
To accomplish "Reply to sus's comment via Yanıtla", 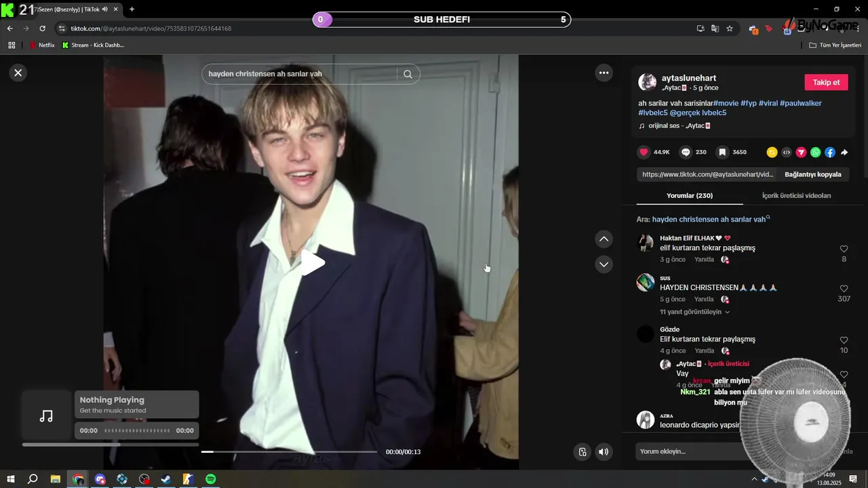I will point(704,299).
